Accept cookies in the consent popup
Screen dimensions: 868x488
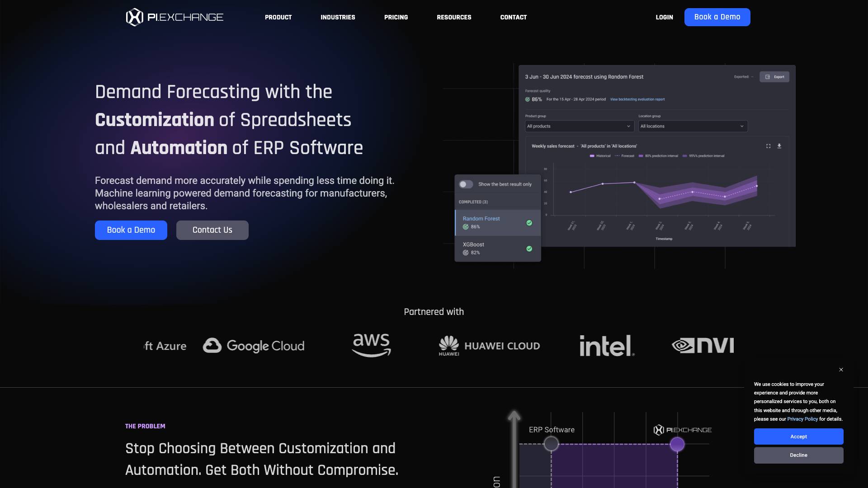click(x=798, y=436)
